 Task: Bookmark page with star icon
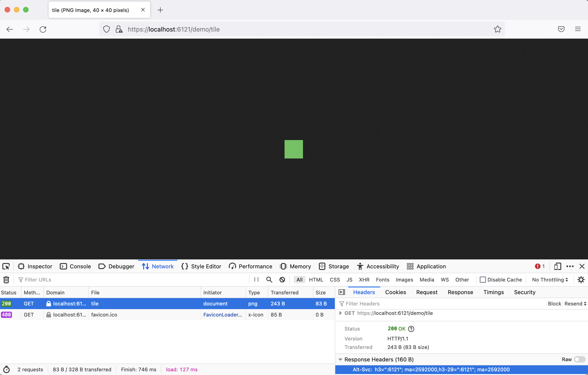tap(497, 29)
